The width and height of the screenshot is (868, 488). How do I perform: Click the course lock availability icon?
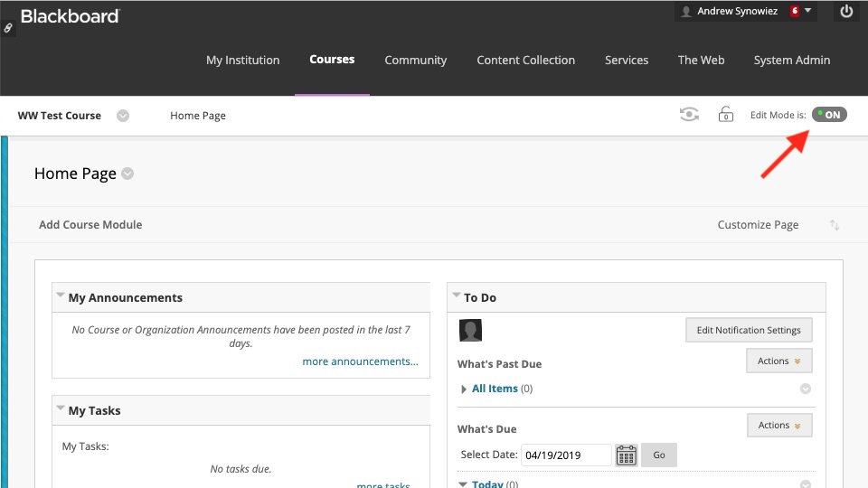(726, 115)
